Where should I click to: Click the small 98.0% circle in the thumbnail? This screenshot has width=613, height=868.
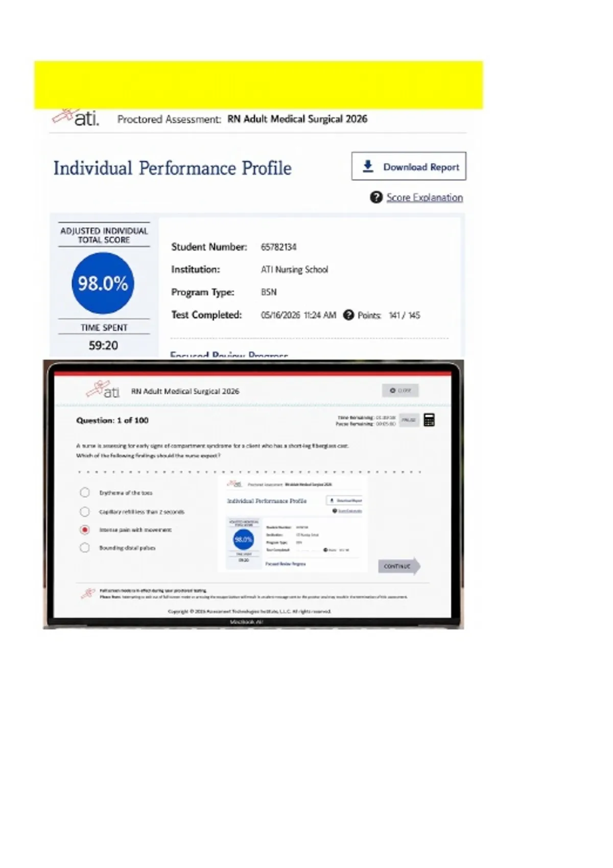243,539
